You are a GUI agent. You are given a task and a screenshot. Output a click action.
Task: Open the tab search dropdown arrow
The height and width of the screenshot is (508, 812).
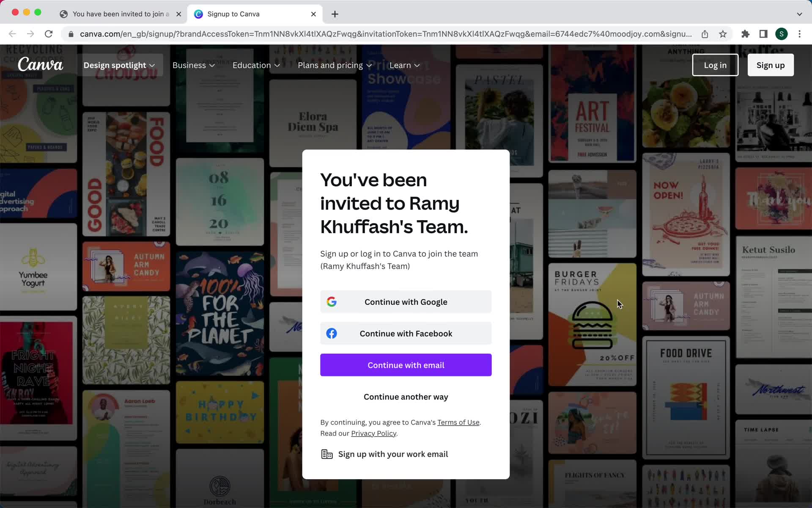point(799,14)
